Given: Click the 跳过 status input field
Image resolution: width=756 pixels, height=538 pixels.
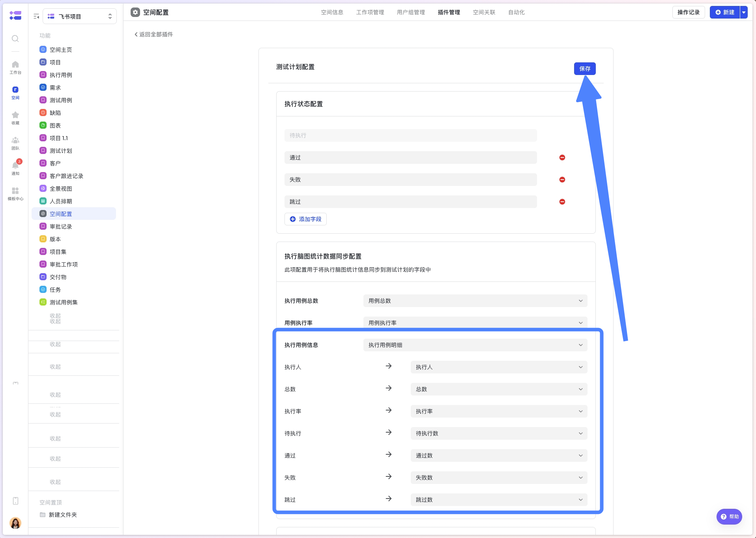Looking at the screenshot, I should [410, 202].
